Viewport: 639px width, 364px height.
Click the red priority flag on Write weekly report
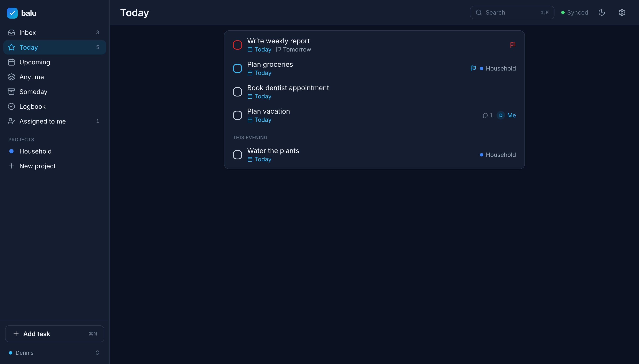pos(512,45)
